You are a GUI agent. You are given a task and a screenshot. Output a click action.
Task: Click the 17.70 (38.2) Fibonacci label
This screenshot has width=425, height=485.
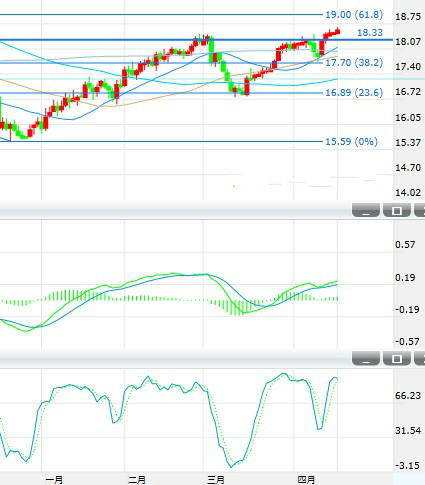[354, 62]
